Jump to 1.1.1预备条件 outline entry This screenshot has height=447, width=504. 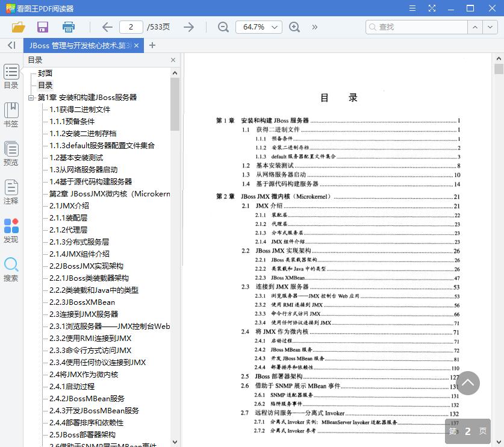[x=72, y=122]
